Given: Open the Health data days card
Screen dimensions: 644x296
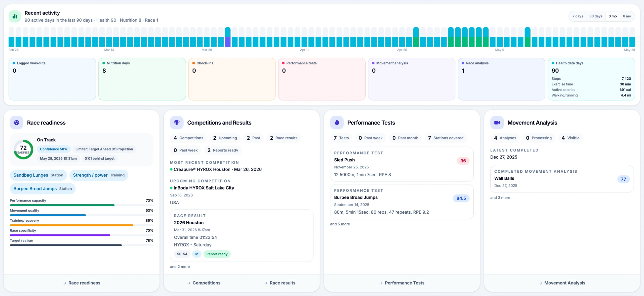Looking at the screenshot, I should 591,79.
